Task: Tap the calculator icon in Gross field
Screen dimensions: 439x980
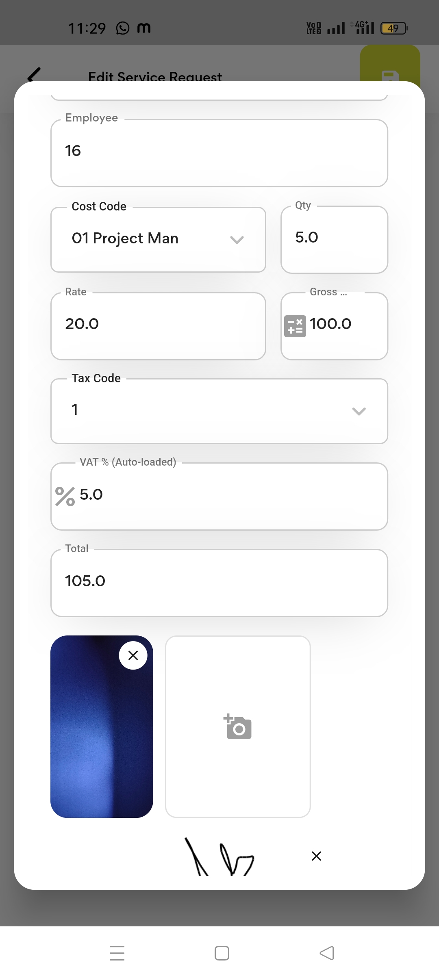Action: 295,326
